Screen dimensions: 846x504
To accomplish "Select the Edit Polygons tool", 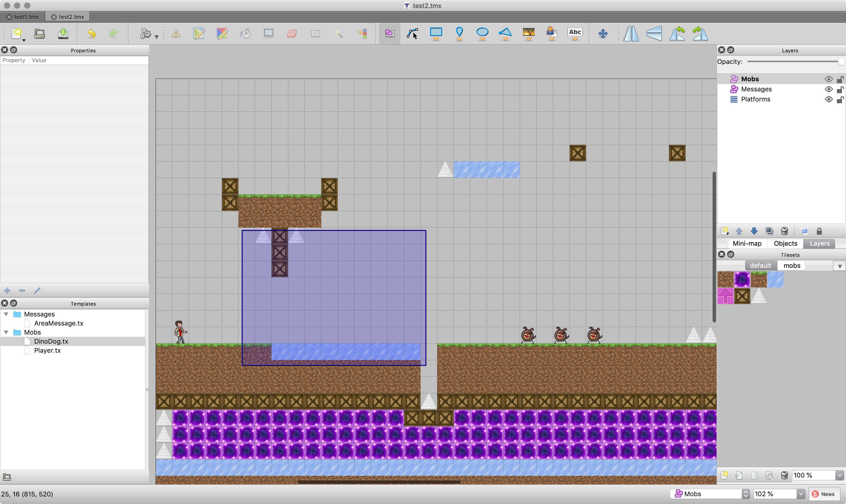I will click(412, 33).
